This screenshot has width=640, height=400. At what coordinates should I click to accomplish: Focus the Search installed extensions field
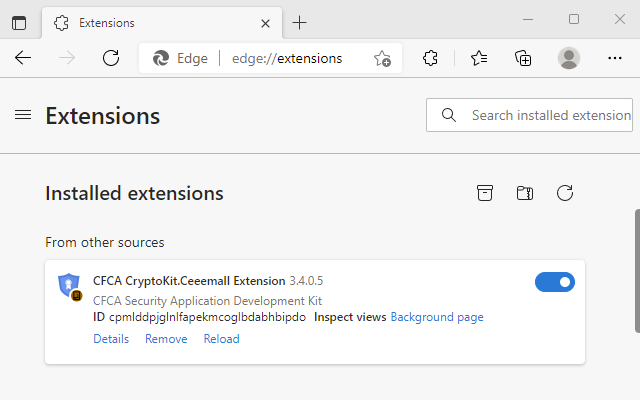tap(548, 115)
